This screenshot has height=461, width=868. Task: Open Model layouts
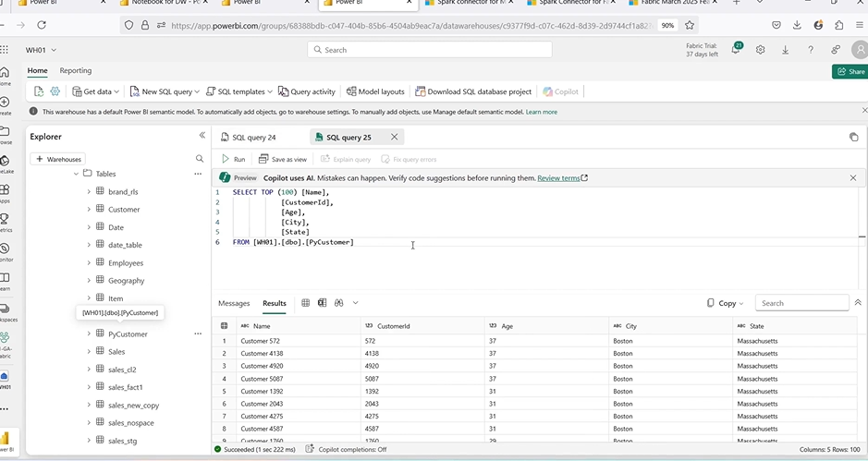click(x=375, y=91)
